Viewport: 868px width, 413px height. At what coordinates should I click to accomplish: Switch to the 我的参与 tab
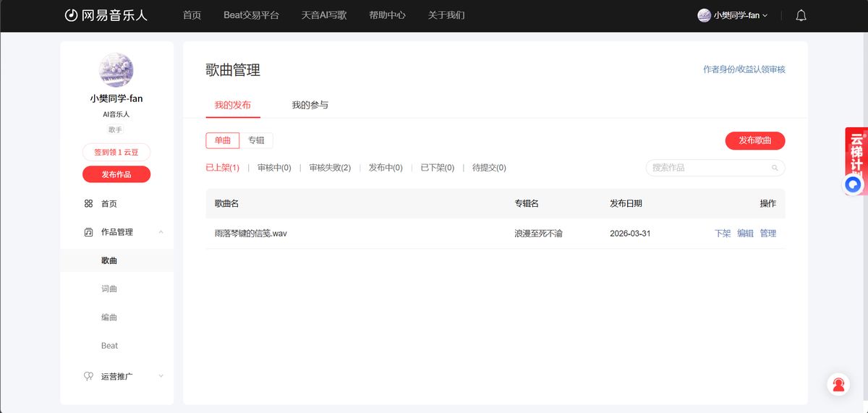tap(310, 105)
